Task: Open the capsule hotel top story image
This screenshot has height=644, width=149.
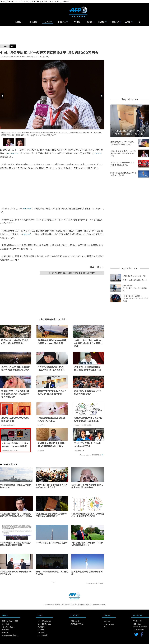Action: 129,120
